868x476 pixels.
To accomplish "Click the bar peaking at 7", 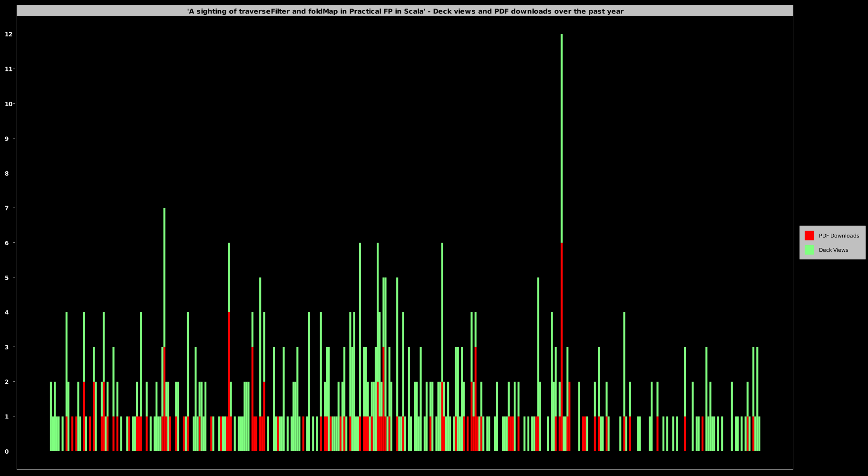I will click(x=165, y=329).
